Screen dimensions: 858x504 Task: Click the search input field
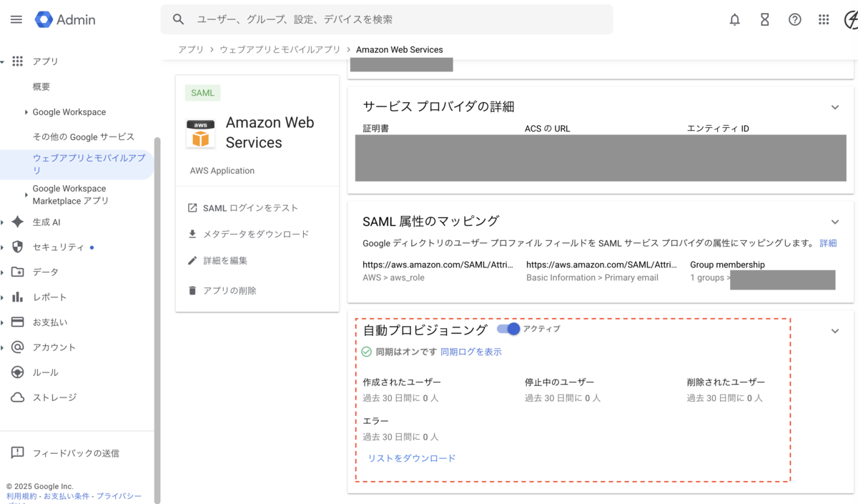click(x=387, y=19)
